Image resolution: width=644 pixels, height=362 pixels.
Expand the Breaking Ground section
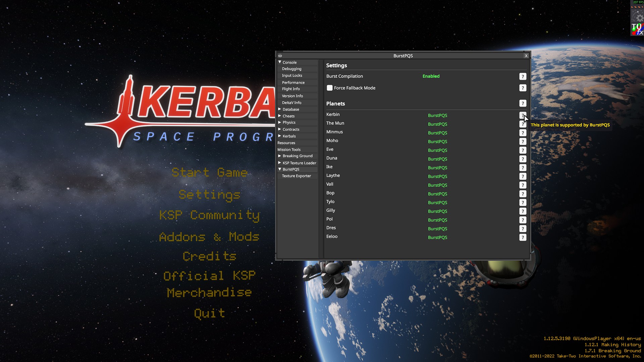pos(280,156)
